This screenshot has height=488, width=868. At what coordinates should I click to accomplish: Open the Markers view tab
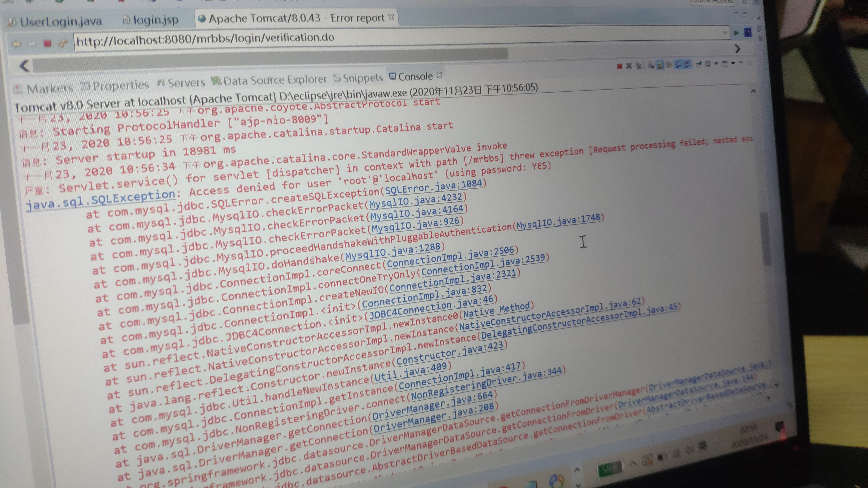point(43,89)
